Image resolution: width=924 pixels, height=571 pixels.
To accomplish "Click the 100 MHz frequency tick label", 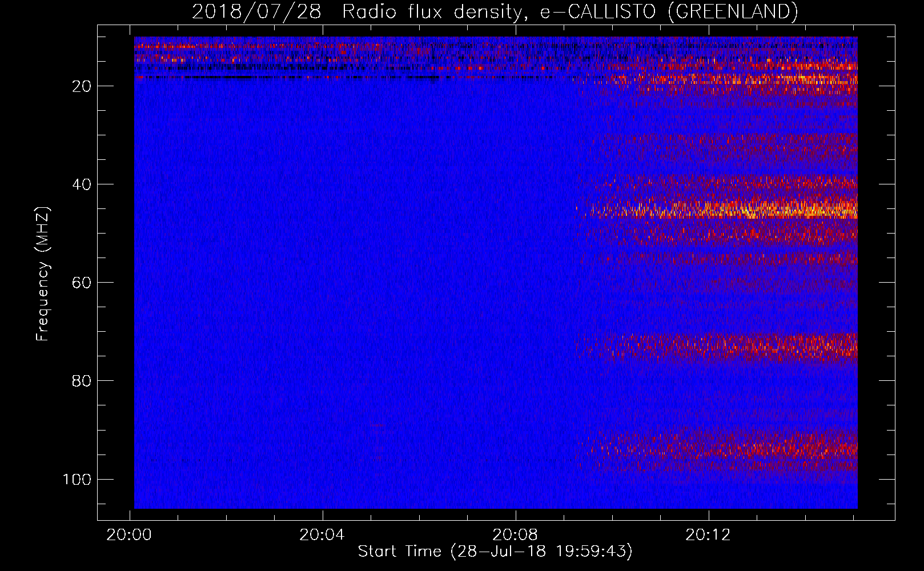I will (77, 479).
